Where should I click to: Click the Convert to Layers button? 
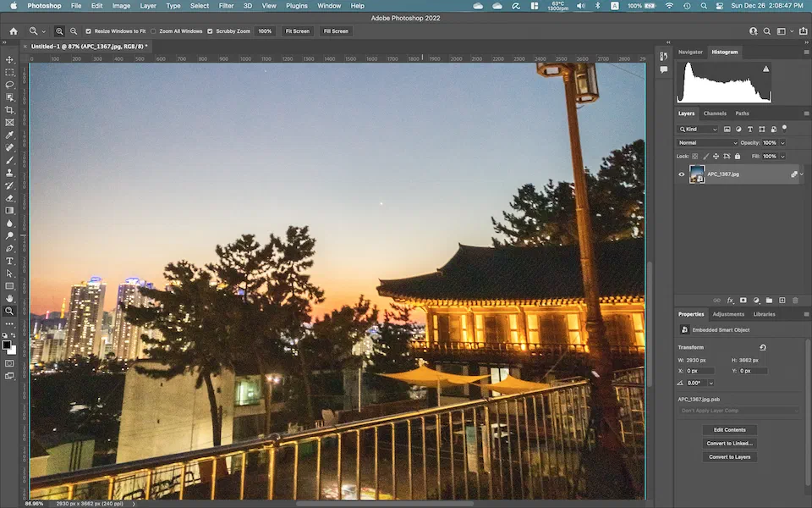point(729,457)
